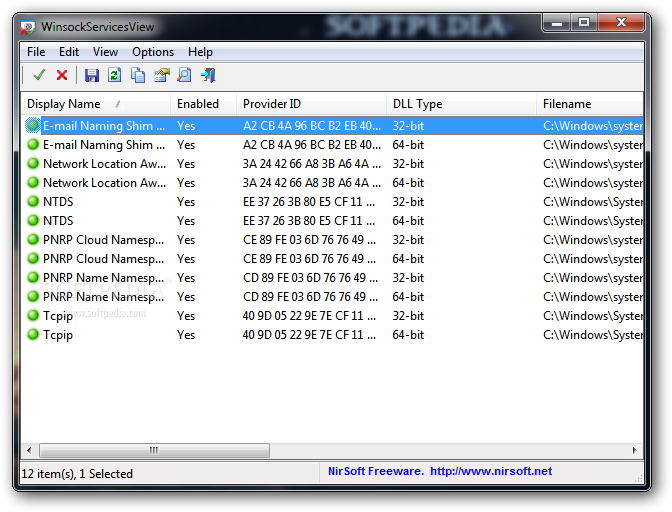
Task: Click green icon of 64-bit PNRP Cloud Namesp... row
Action: point(33,258)
